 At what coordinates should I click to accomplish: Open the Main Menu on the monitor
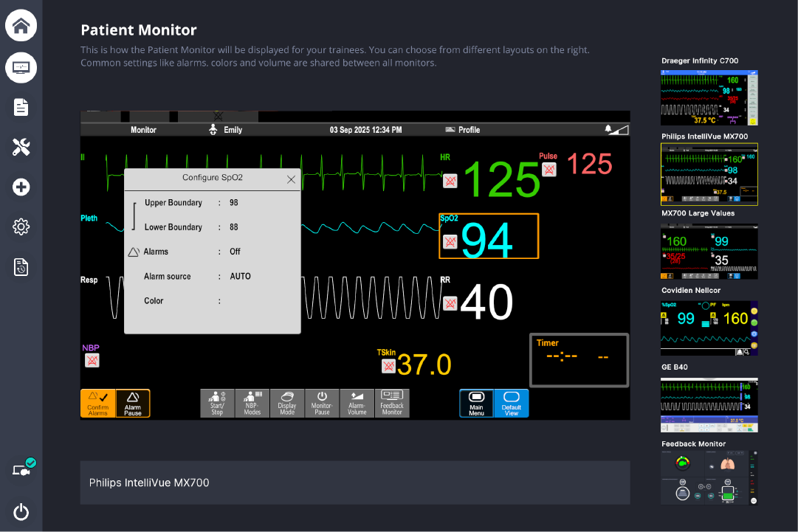click(x=476, y=403)
